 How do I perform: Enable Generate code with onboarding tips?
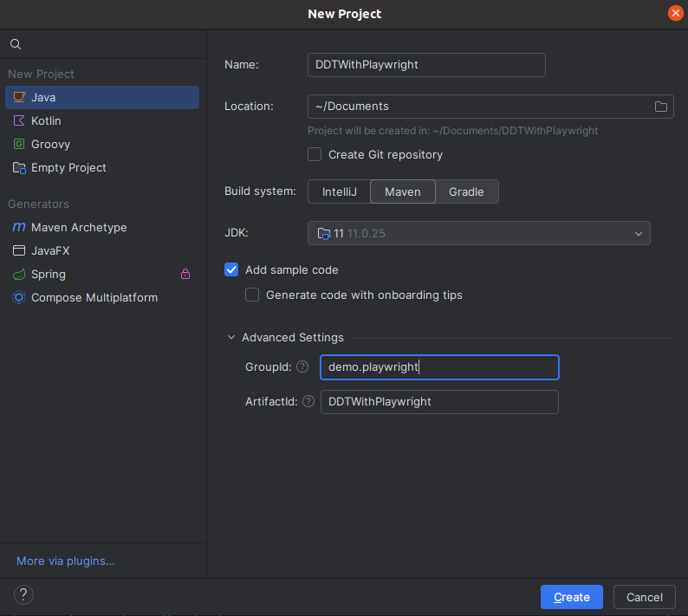click(252, 295)
